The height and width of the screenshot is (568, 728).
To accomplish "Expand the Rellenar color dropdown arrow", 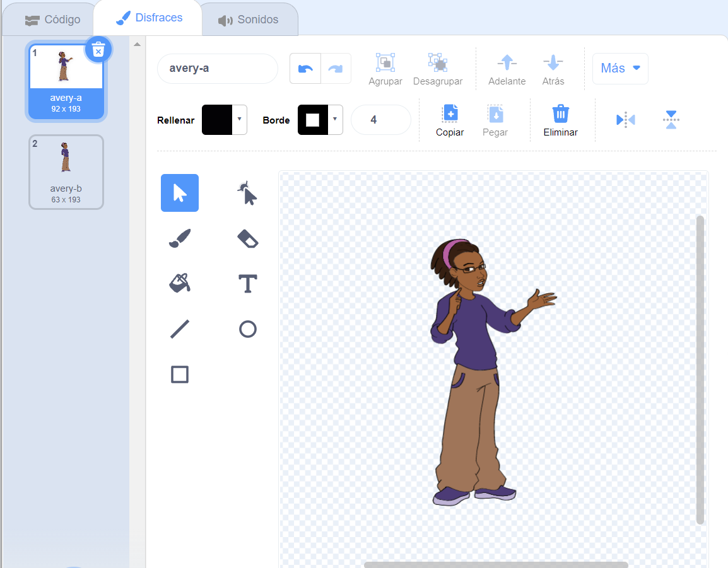I will (240, 120).
